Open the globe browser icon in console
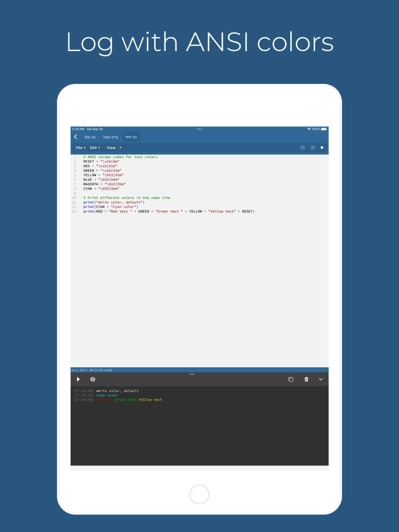Screen dimensions: 399x532 (x=93, y=379)
